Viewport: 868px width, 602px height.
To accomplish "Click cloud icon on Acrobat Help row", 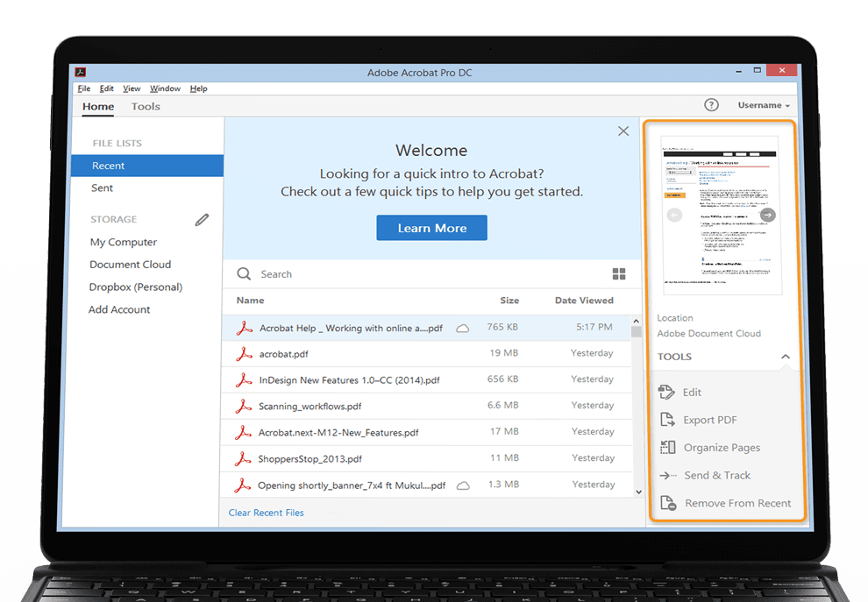I will click(462, 328).
